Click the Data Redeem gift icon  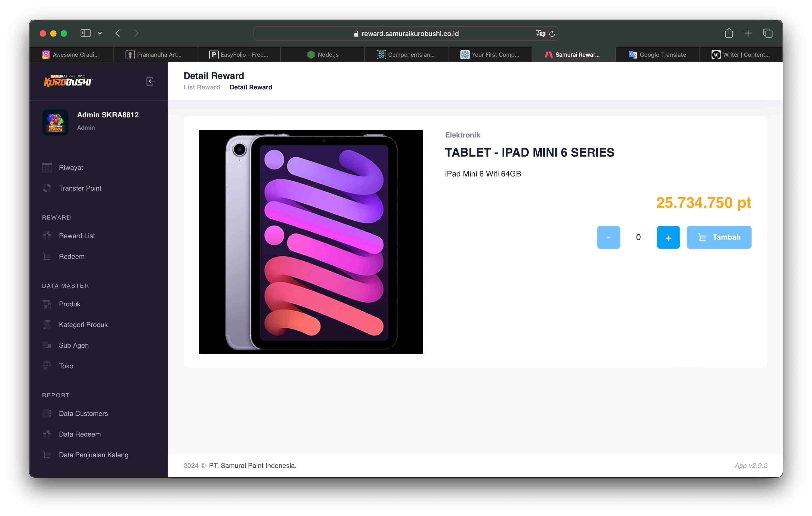click(x=47, y=434)
